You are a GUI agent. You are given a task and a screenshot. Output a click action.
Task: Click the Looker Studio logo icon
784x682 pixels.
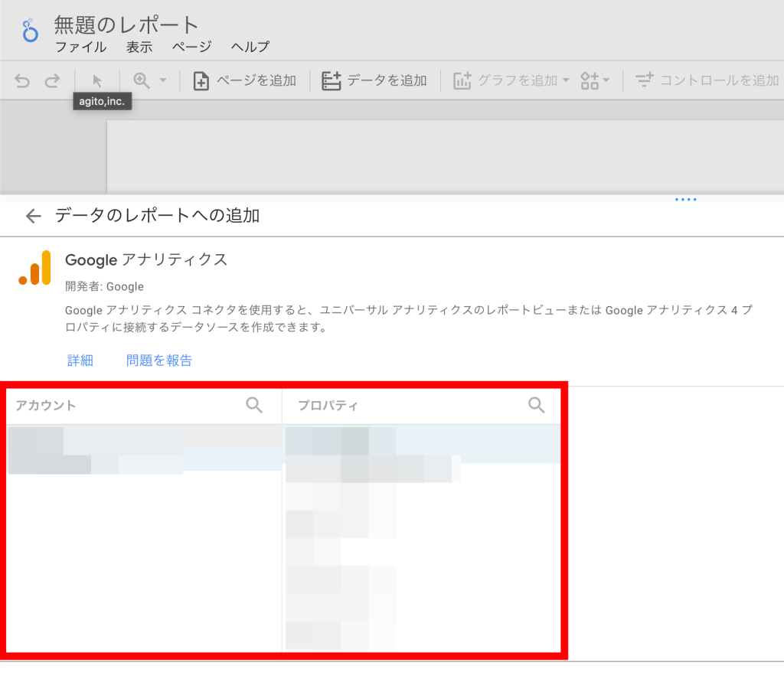[x=30, y=30]
